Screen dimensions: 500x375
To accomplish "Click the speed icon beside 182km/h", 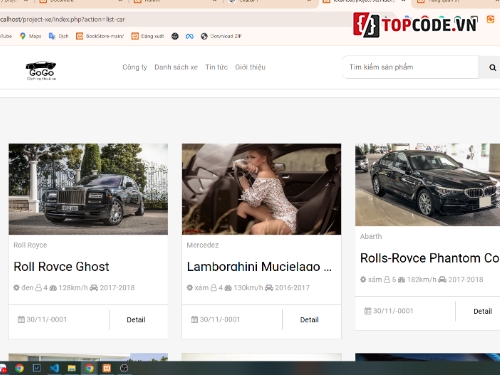I will [401, 279].
